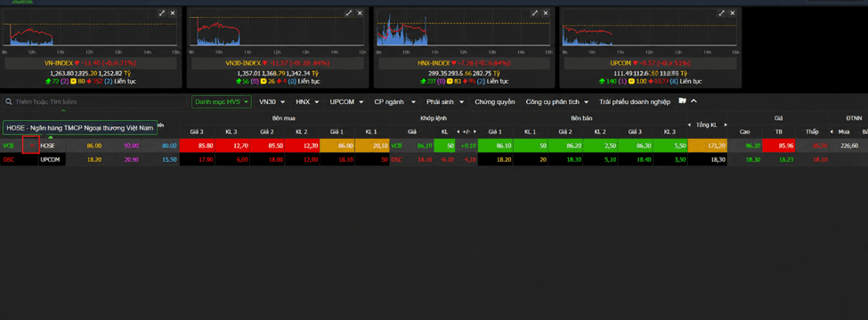Open the Chứng quyền tab

click(494, 102)
